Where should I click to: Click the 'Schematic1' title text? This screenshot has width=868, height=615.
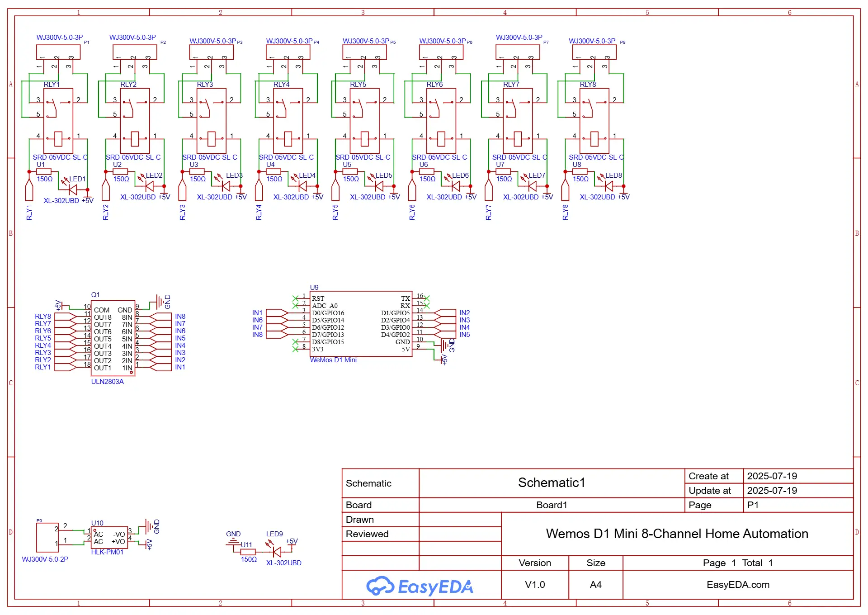(x=552, y=483)
